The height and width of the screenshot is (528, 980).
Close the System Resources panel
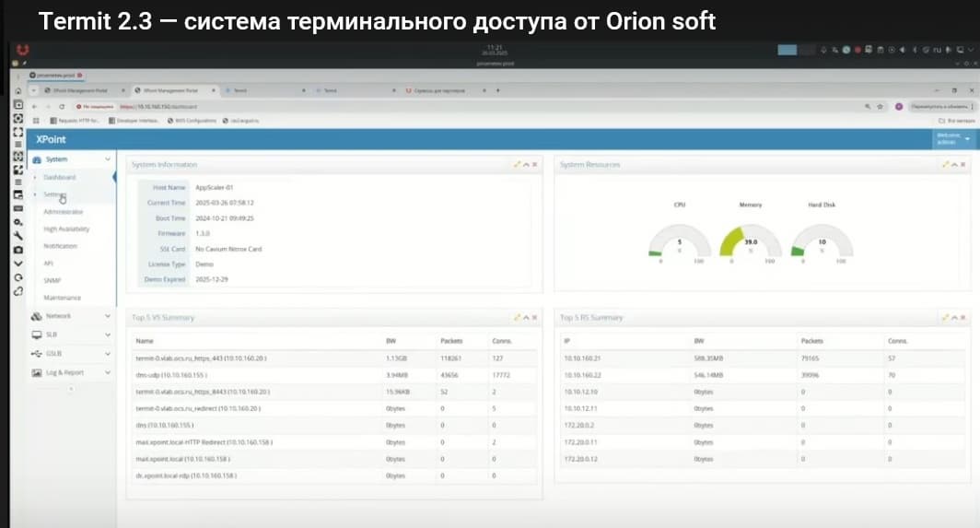coord(962,165)
